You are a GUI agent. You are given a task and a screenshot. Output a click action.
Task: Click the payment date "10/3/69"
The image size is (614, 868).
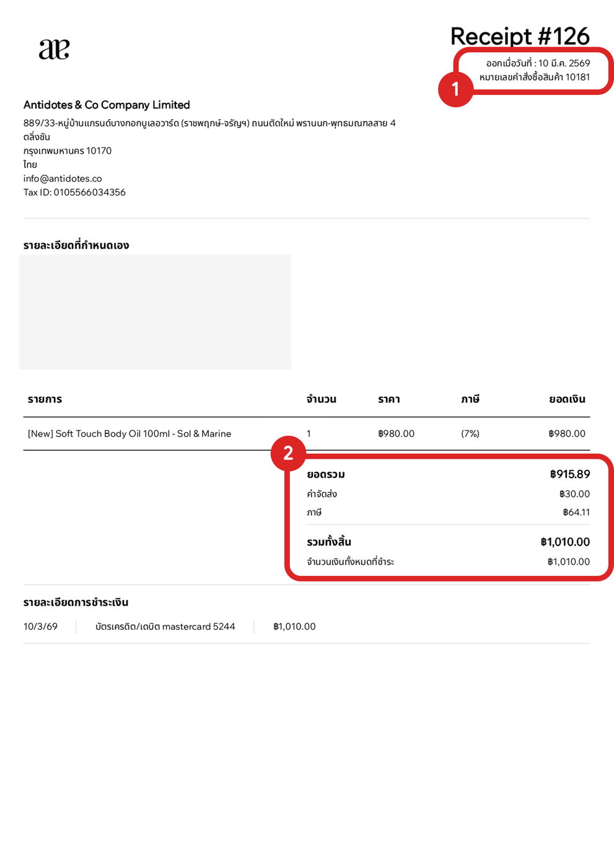tap(40, 627)
